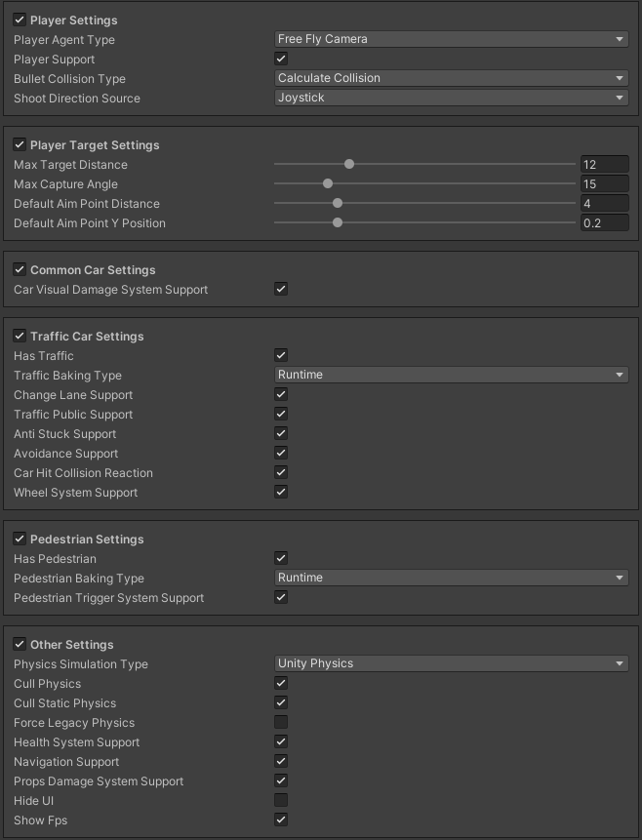Click the Bullet Collision Type label
Screen dimensions: 642x840
[69, 79]
